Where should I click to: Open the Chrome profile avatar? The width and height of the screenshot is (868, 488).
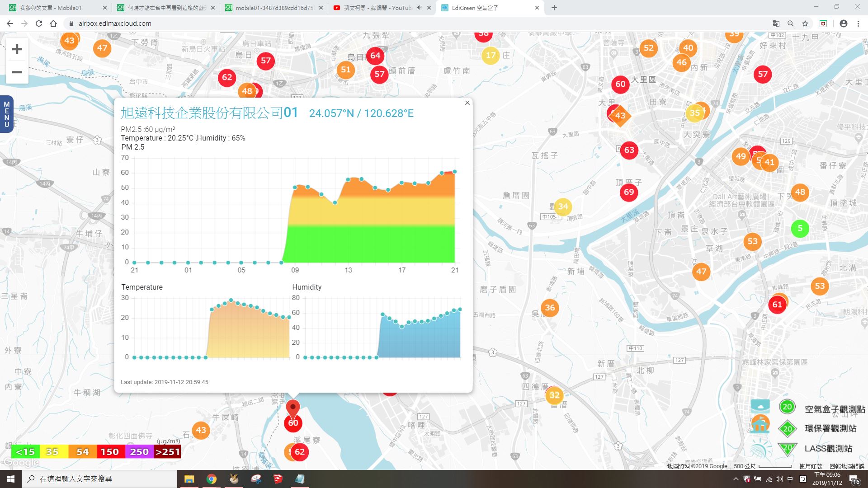click(844, 23)
